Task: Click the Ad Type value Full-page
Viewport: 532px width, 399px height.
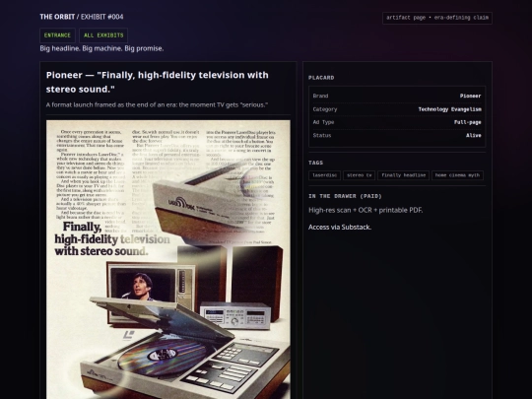Action: [468, 122]
